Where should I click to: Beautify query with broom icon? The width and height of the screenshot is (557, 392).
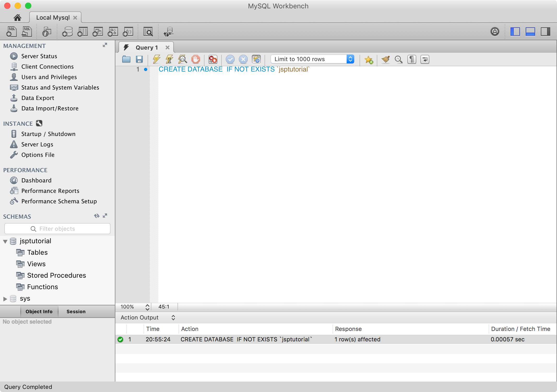click(x=386, y=59)
